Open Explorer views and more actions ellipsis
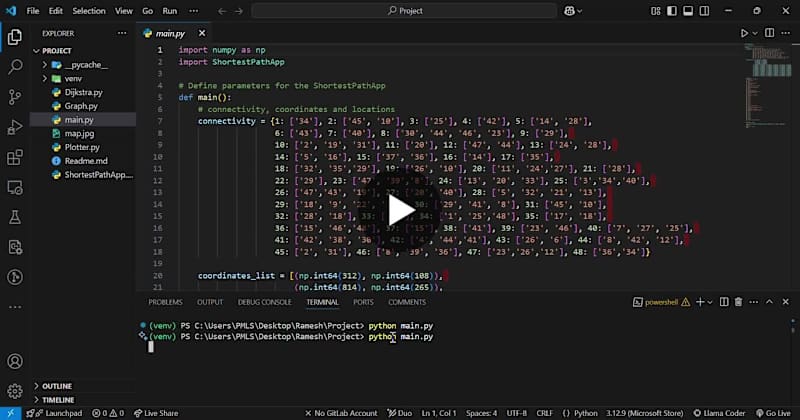This screenshot has height=420, width=800. pyautogui.click(x=122, y=33)
